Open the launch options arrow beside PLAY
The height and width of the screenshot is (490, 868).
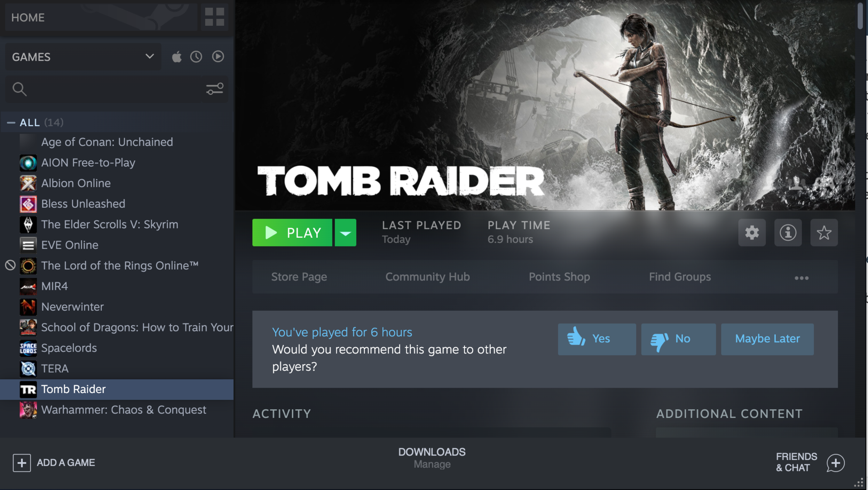[x=345, y=233]
